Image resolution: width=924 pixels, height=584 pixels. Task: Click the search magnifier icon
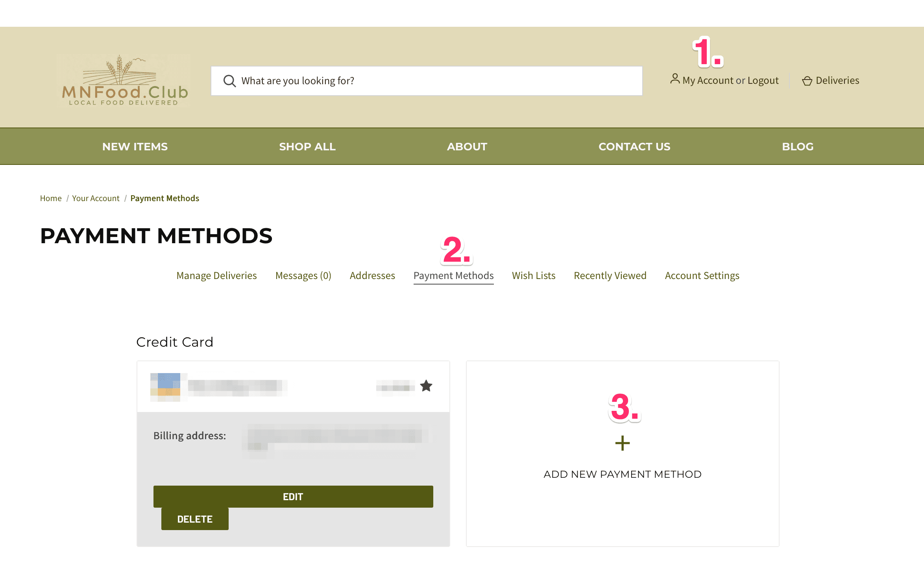click(229, 81)
